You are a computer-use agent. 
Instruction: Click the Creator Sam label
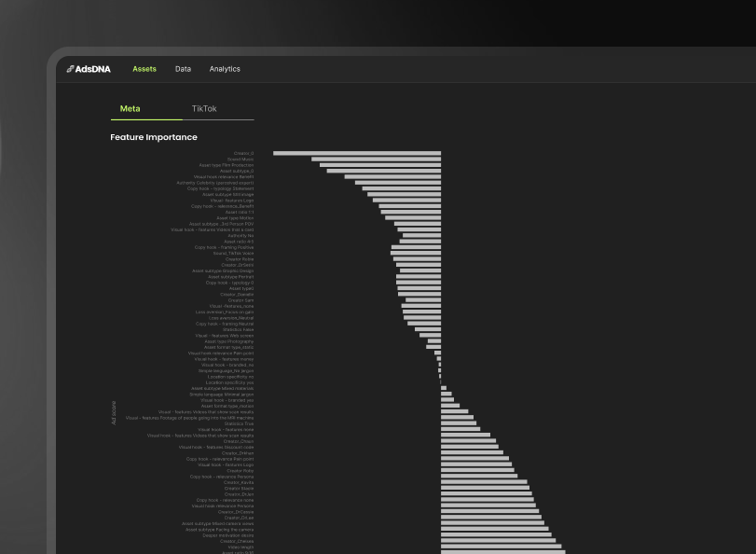tap(241, 300)
